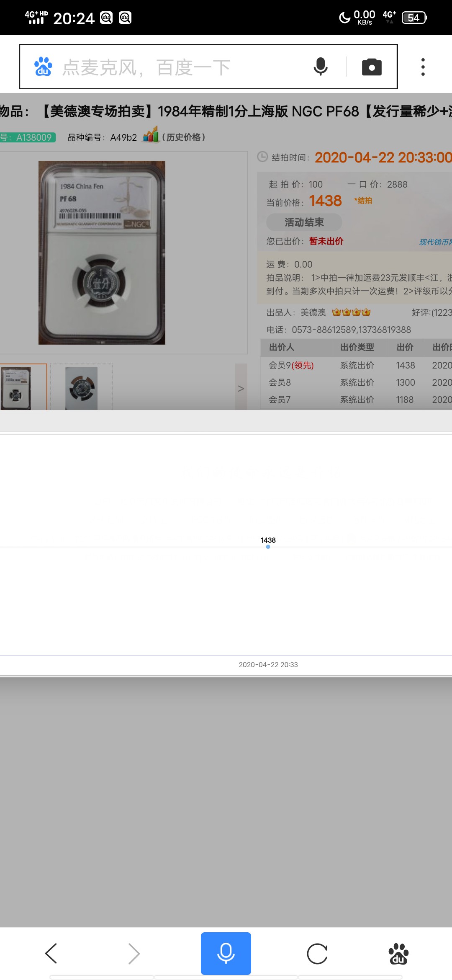The image size is (452, 980).
Task: Tap the Baidu paw logo in search bar
Action: point(43,67)
